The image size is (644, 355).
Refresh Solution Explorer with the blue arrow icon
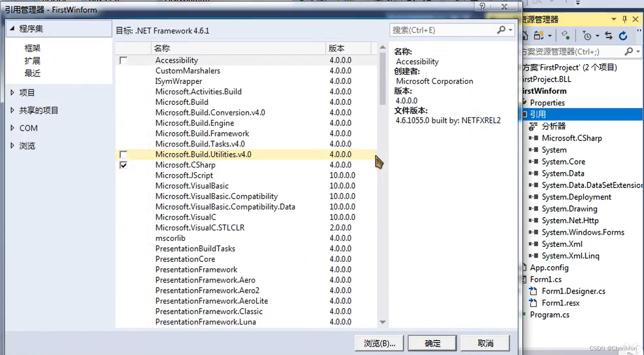coord(623,35)
